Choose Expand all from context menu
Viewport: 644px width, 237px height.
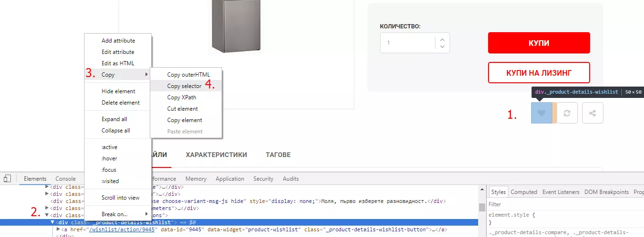click(118, 119)
